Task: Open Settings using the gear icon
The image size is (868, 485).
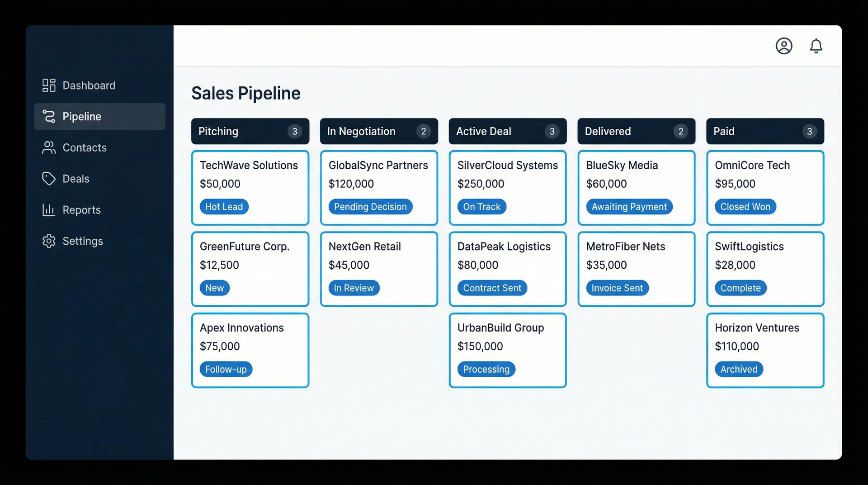Action: pos(48,241)
